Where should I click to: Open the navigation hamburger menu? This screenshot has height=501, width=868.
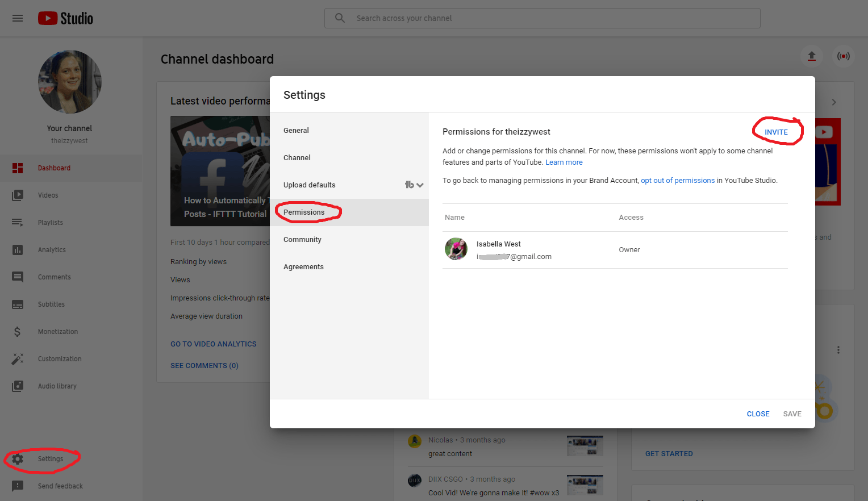pyautogui.click(x=18, y=18)
